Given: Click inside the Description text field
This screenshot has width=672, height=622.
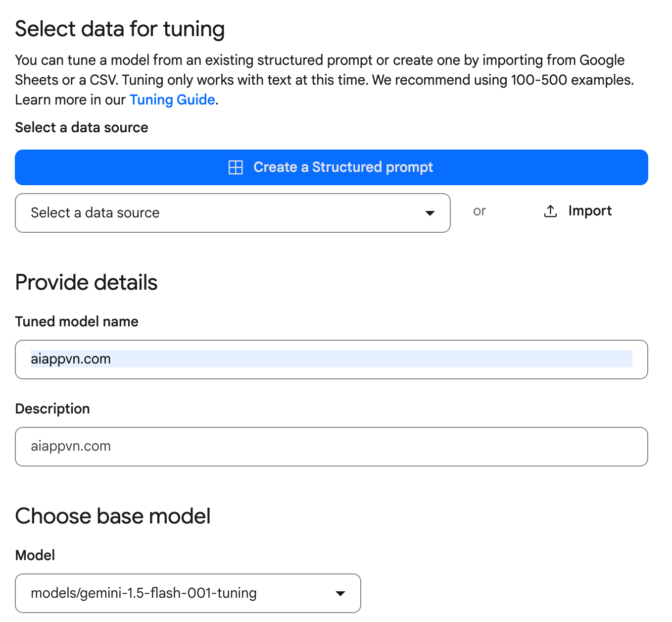Looking at the screenshot, I should coord(332,447).
